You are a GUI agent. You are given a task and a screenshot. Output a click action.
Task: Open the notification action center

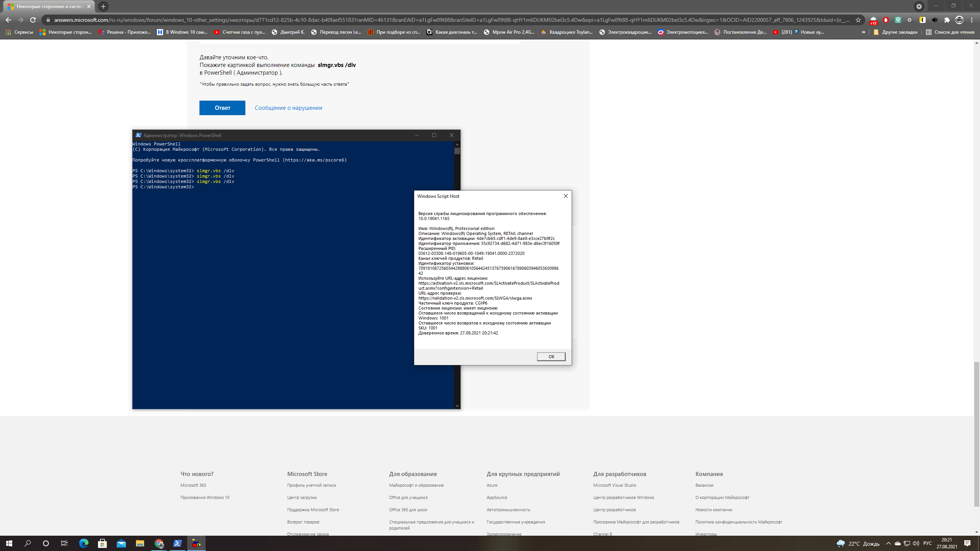967,543
